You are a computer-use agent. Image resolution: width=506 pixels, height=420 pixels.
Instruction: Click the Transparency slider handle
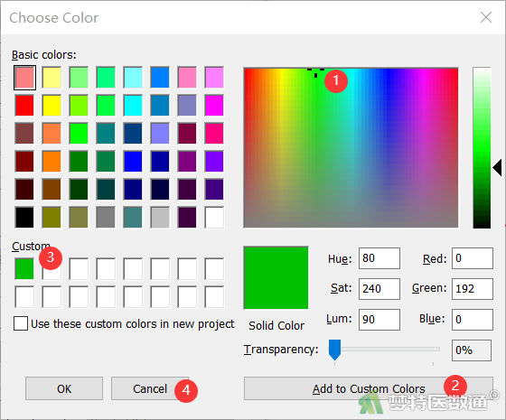(x=334, y=350)
